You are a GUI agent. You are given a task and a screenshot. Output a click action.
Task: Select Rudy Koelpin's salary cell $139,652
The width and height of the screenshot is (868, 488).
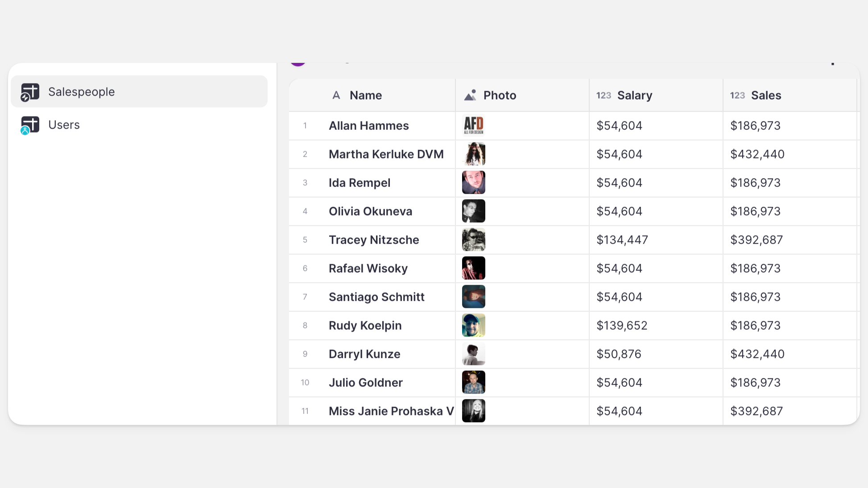click(x=622, y=326)
